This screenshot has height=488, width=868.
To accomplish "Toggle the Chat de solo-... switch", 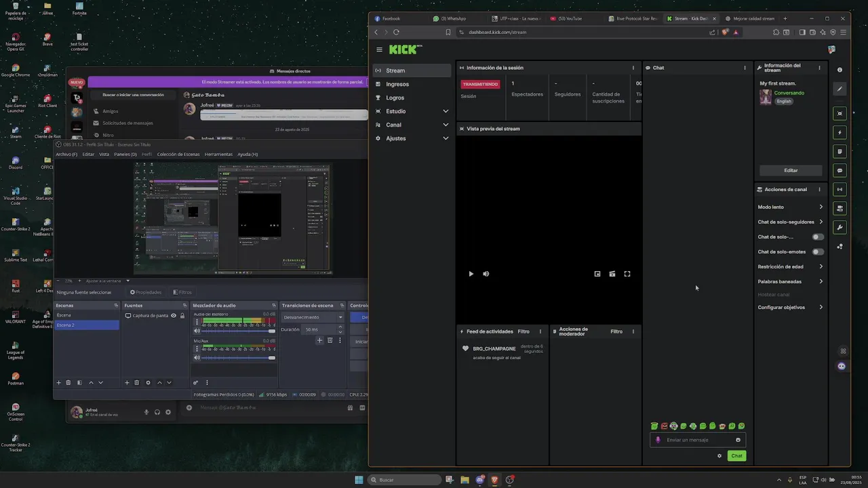I will tap(818, 237).
